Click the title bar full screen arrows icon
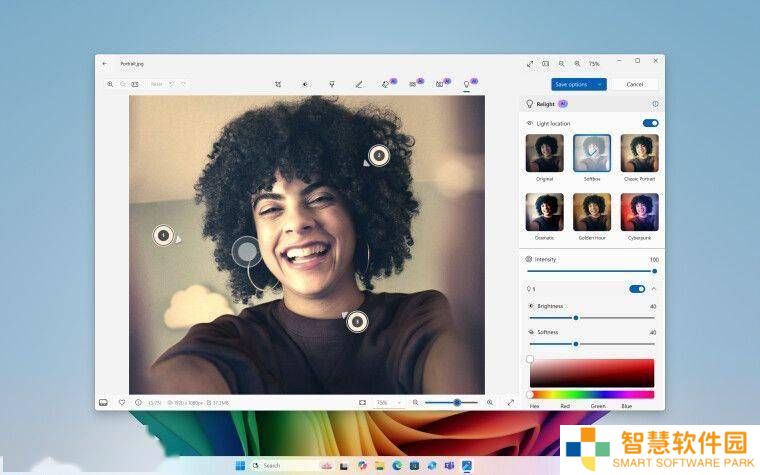The image size is (760, 475). (x=530, y=63)
